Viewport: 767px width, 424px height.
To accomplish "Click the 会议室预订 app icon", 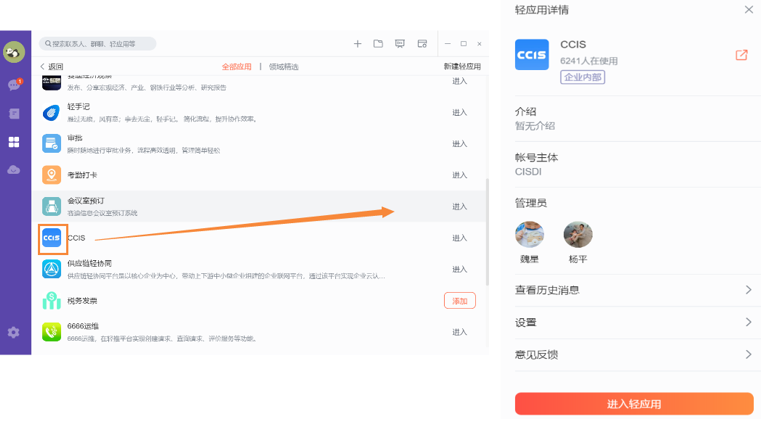I will pos(51,206).
